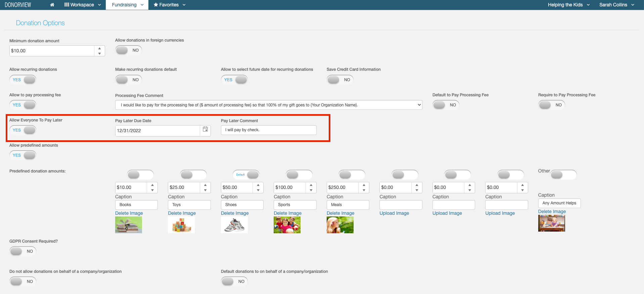
Task: Increase the minimum donation amount with up arrow
Action: pyautogui.click(x=99, y=48)
